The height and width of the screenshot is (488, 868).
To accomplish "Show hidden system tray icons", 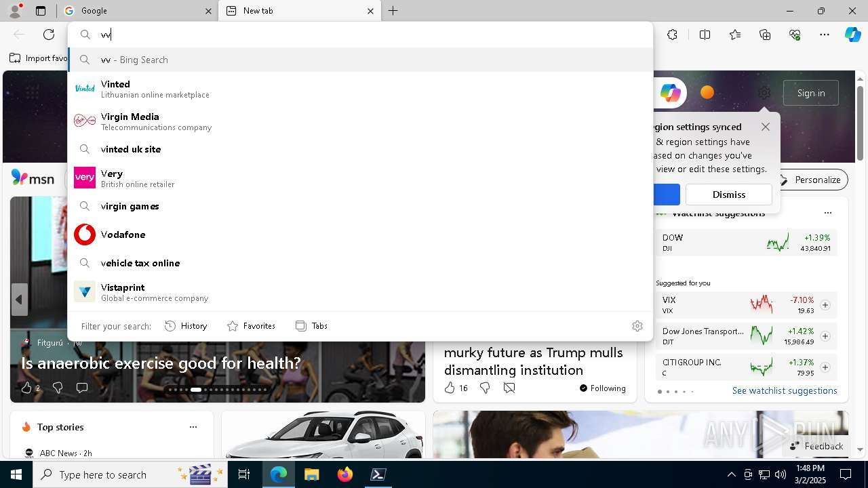I will point(731,474).
